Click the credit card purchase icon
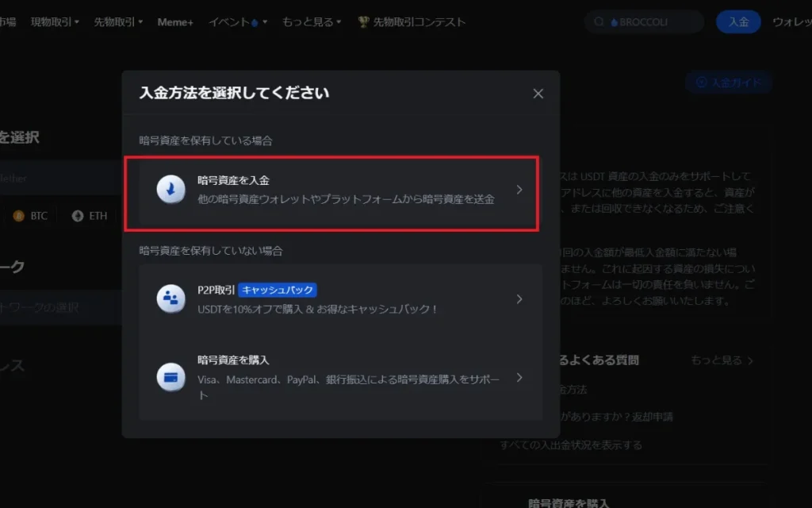The width and height of the screenshot is (812, 508). [x=170, y=378]
